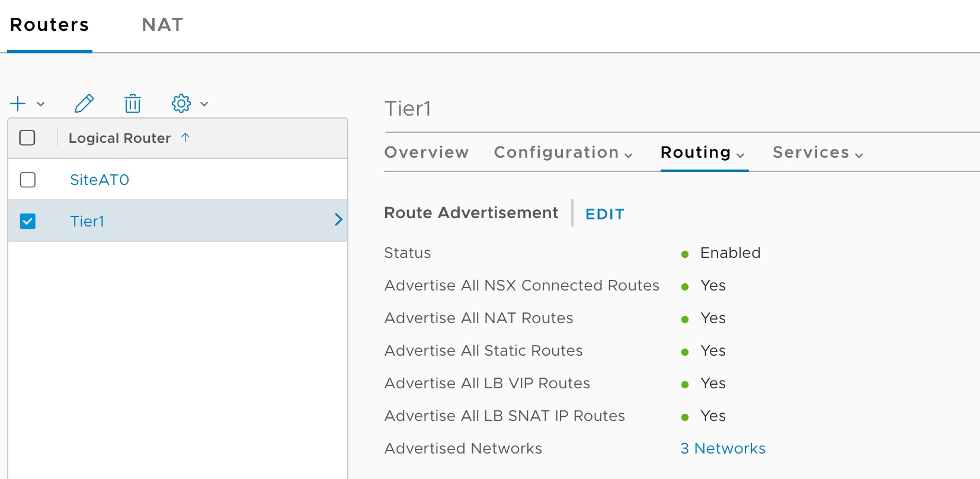Open the SiteAT0 router link

tap(100, 180)
